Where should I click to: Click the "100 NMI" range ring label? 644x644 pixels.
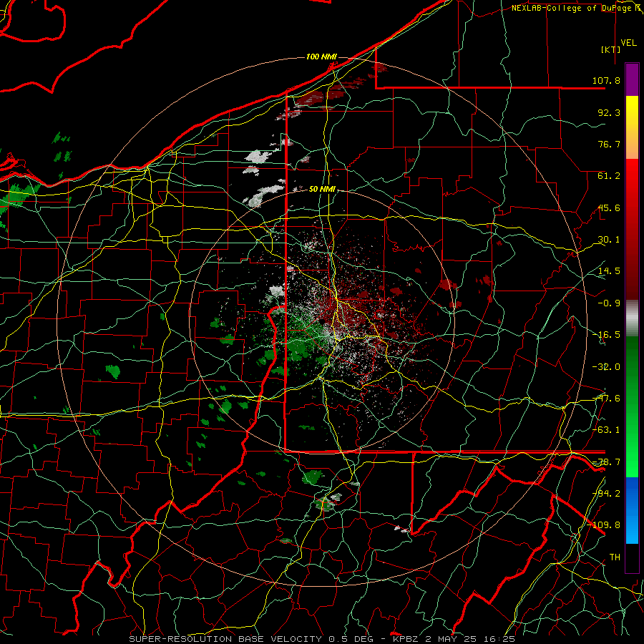tap(321, 57)
